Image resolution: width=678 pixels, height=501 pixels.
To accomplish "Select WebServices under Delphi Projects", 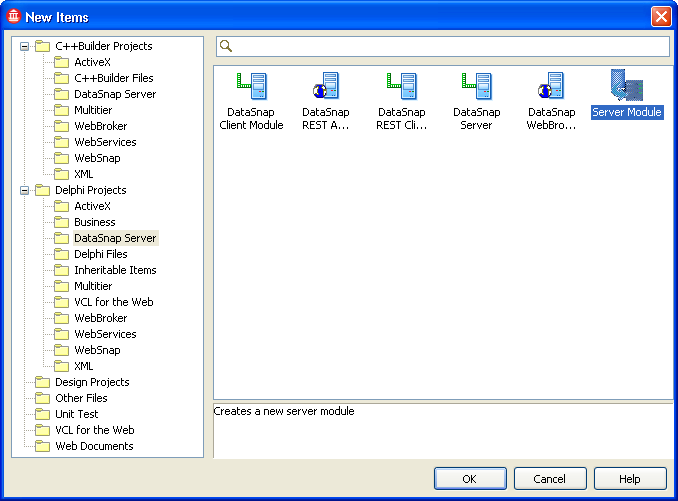I will pyautogui.click(x=105, y=334).
